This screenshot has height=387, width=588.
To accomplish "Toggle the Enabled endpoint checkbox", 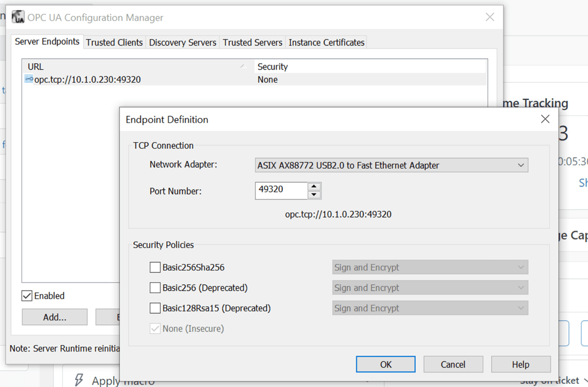I will (x=27, y=296).
